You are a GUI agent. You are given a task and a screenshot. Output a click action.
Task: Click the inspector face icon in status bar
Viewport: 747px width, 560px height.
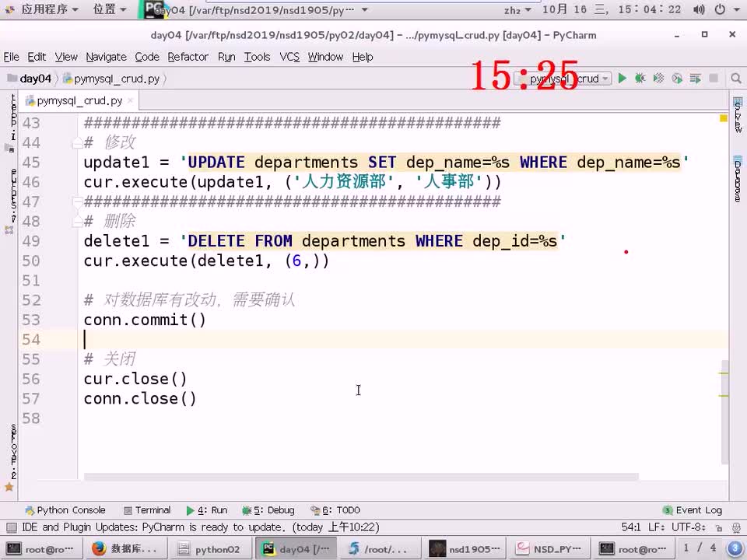point(737,527)
